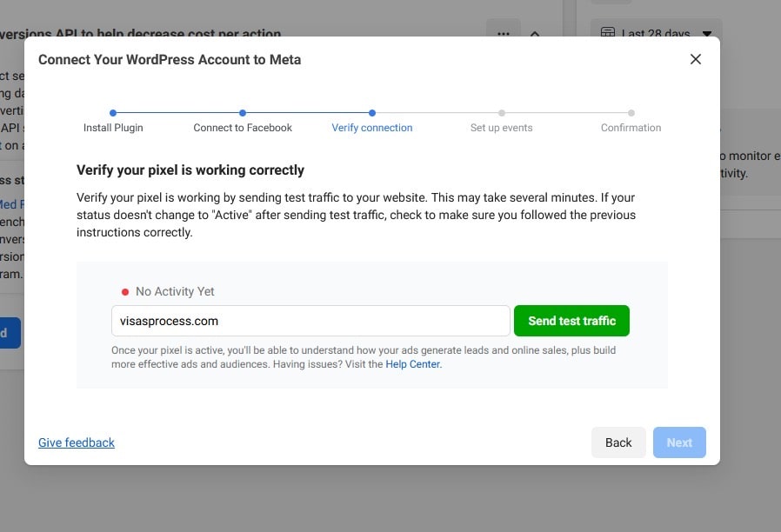
Task: Click the Set up events step dot
Action: (x=502, y=112)
